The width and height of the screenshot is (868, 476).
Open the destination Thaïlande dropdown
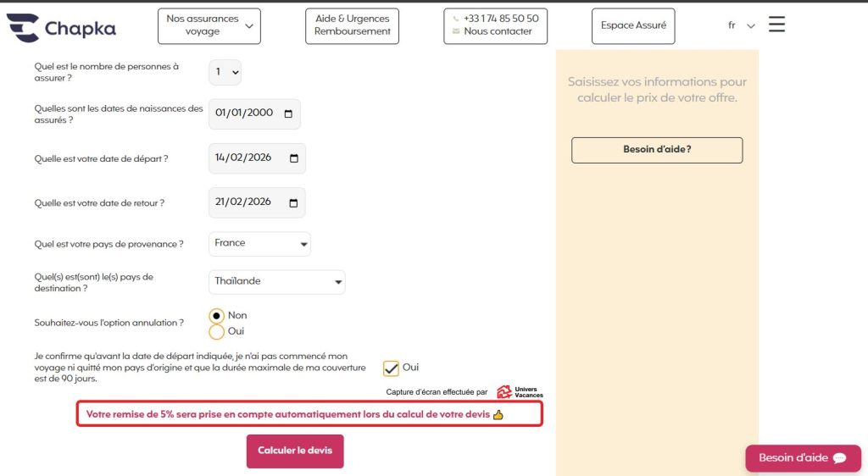276,282
